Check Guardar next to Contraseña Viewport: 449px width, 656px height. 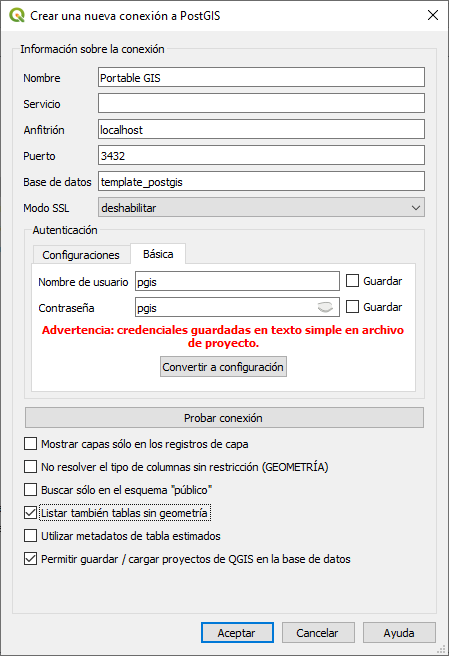pyautogui.click(x=352, y=307)
